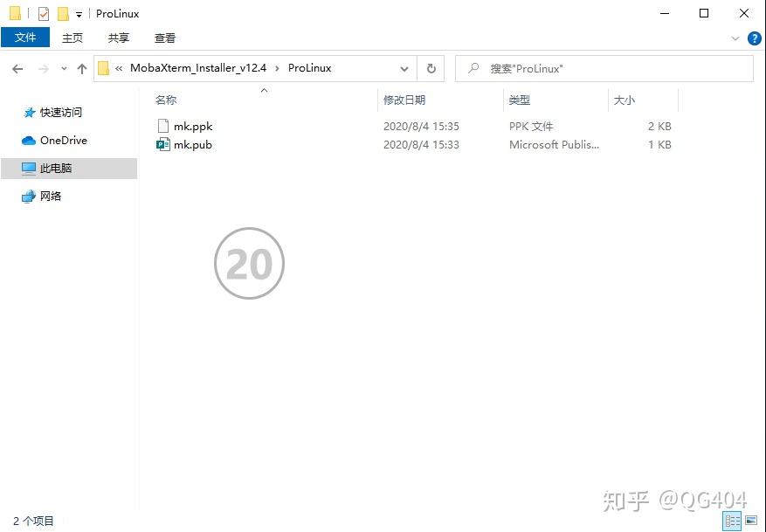Viewport: 766px width, 532px height.
Task: Expand the ribbon with the chevron arrow
Action: click(735, 38)
